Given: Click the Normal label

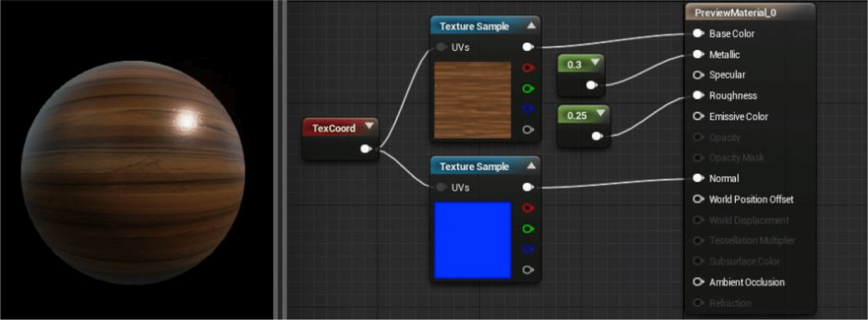Looking at the screenshot, I should (724, 178).
